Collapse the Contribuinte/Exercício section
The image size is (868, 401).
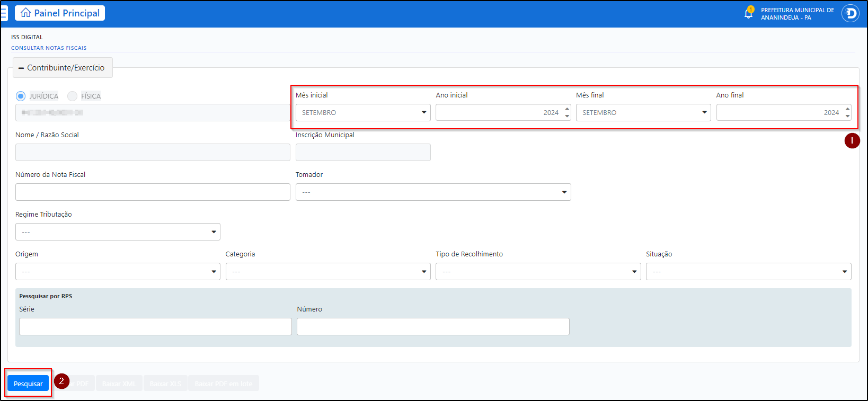pos(63,68)
